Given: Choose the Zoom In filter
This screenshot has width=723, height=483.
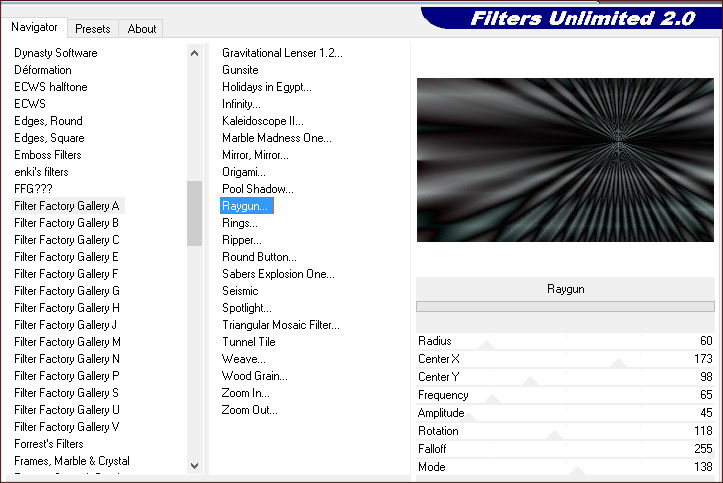Looking at the screenshot, I should [x=245, y=393].
